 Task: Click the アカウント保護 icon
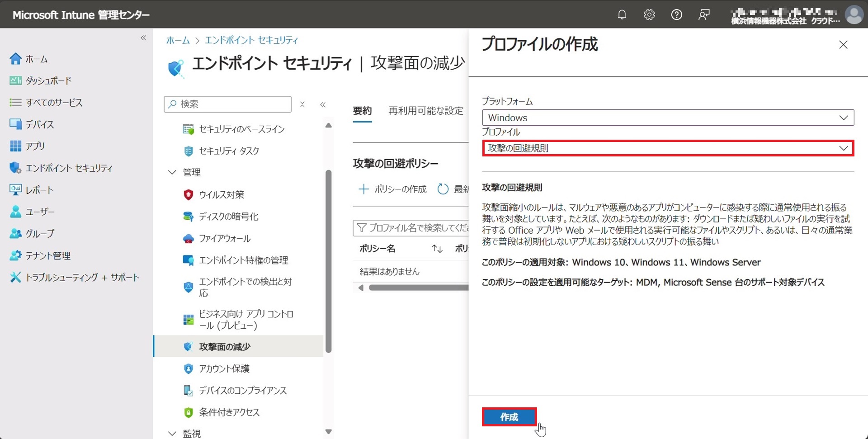click(x=188, y=369)
